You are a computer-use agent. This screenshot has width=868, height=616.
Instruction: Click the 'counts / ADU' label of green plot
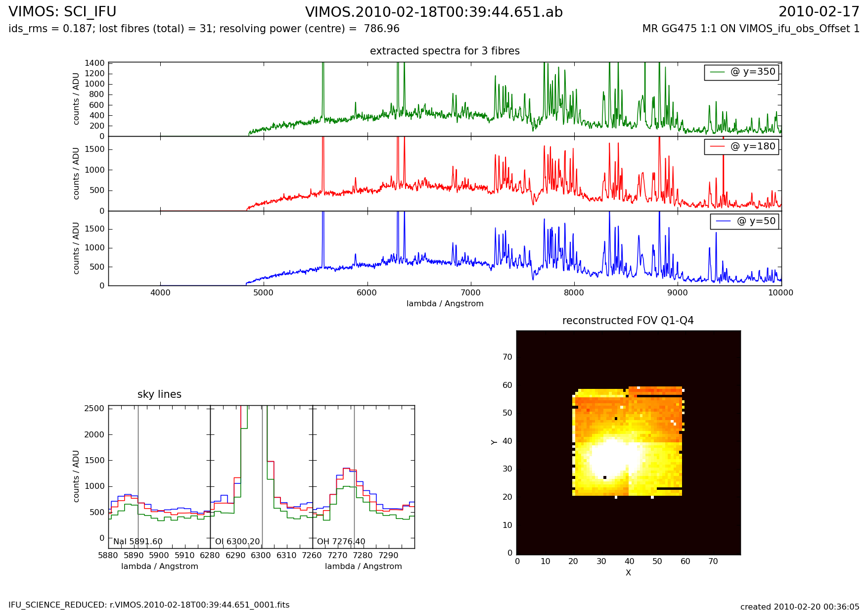76,99
